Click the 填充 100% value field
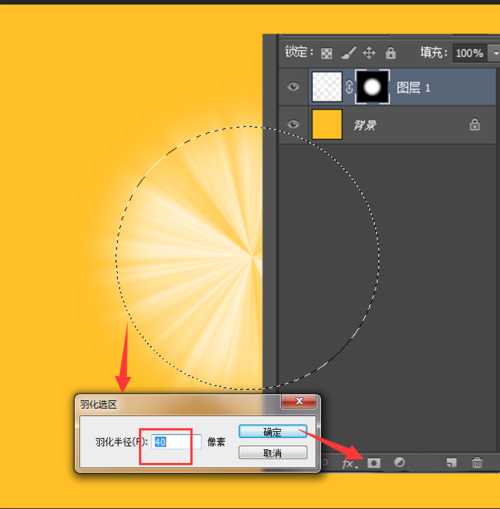The image size is (500, 509). point(469,53)
